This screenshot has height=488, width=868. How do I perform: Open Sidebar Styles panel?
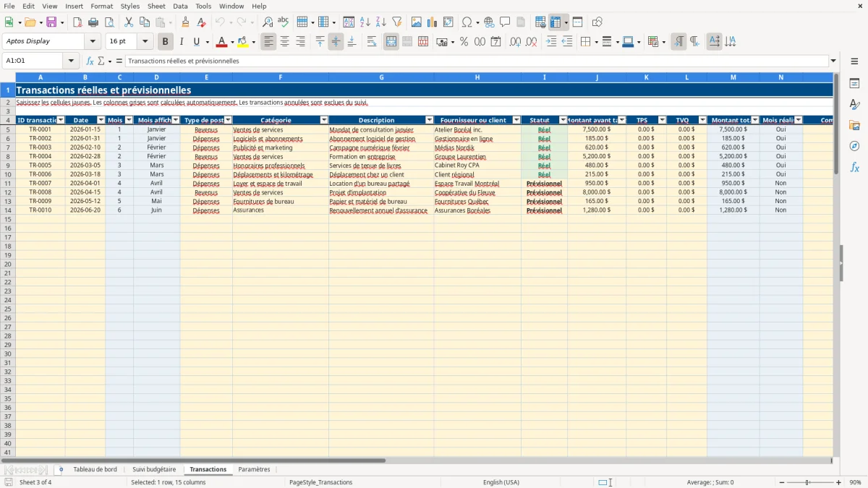point(854,105)
